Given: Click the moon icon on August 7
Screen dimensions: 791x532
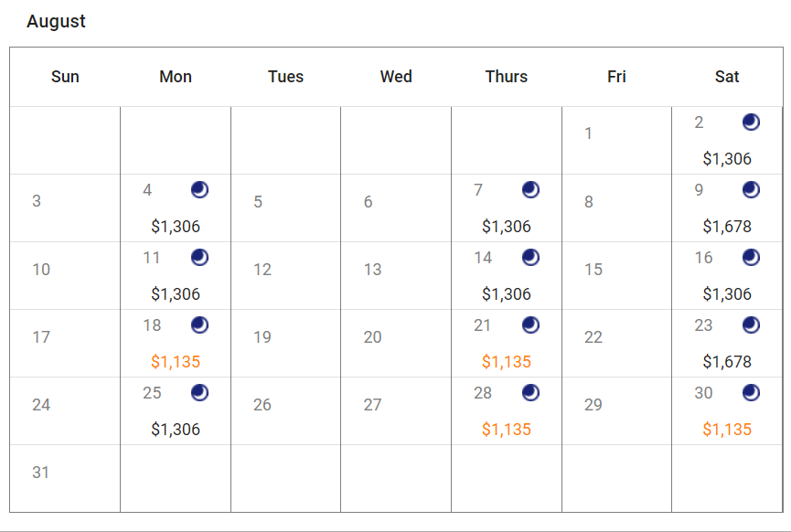Looking at the screenshot, I should 530,189.
